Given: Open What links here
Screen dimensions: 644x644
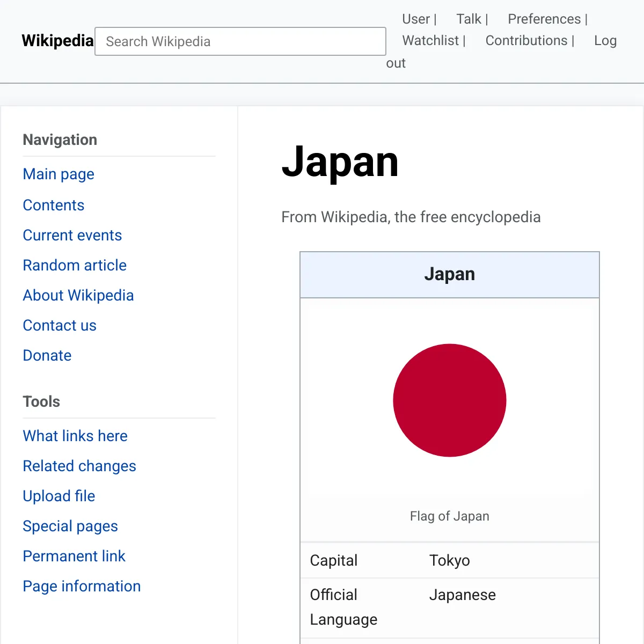Looking at the screenshot, I should [x=75, y=436].
